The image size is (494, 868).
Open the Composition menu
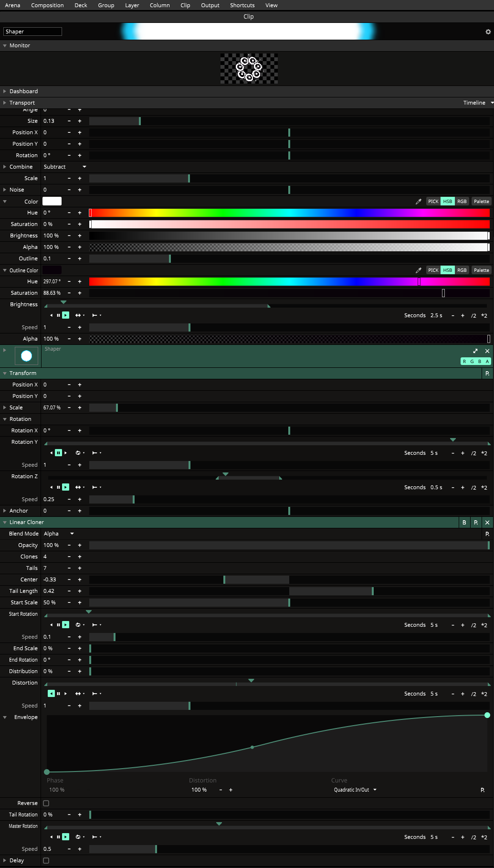click(47, 5)
